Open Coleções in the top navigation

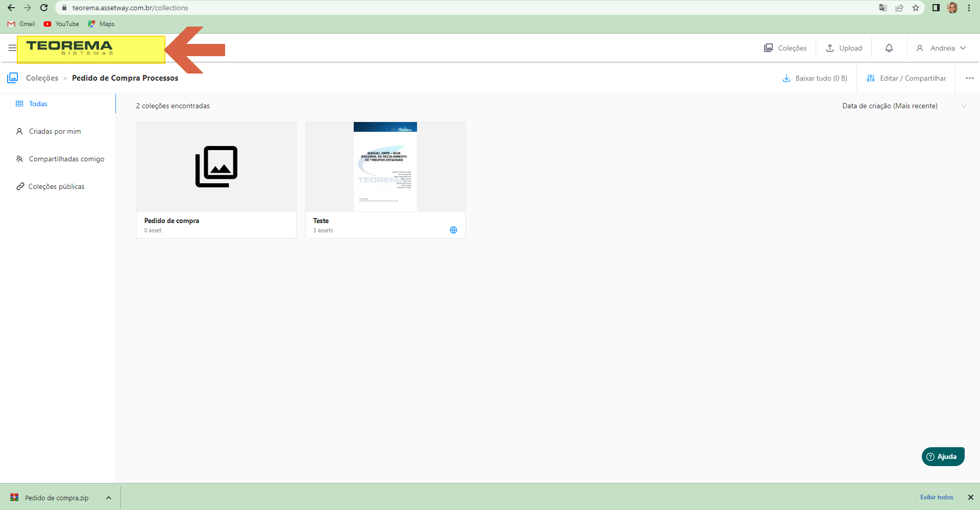(785, 48)
